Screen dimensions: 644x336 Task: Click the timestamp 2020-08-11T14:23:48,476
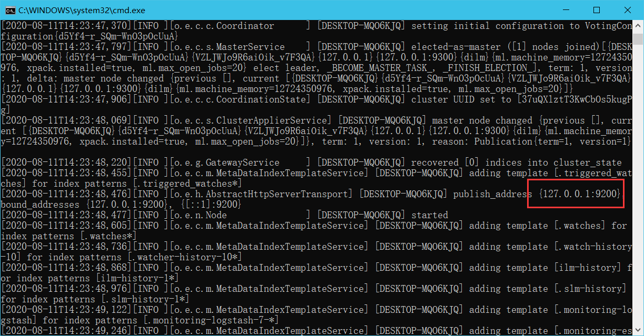(x=66, y=194)
